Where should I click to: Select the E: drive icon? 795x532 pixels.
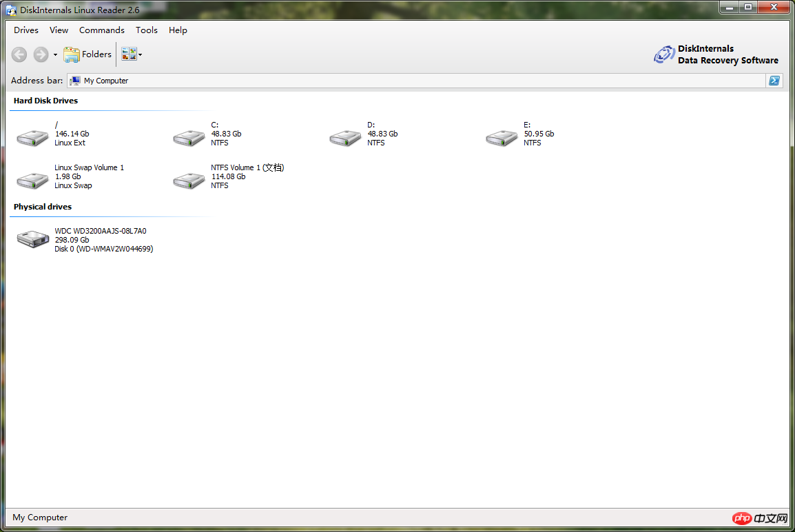point(502,138)
